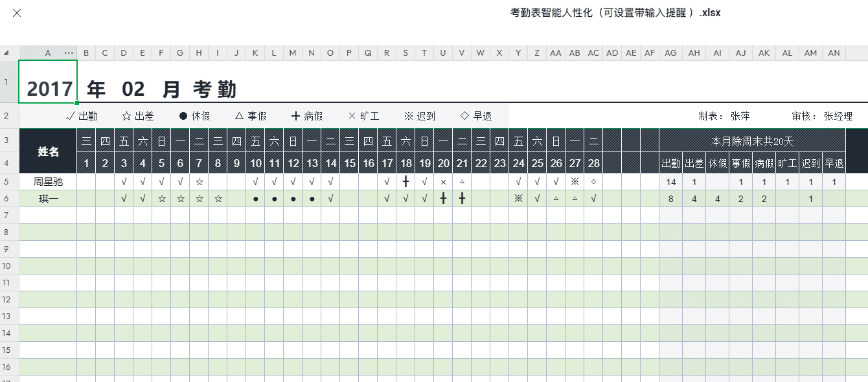
Task: Select column AC via its header letter
Action: tap(593, 53)
